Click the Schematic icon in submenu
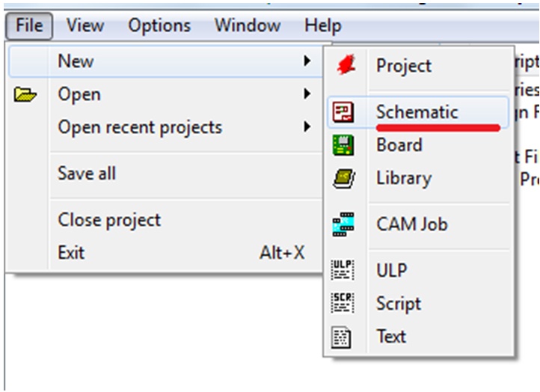 pyautogui.click(x=343, y=112)
